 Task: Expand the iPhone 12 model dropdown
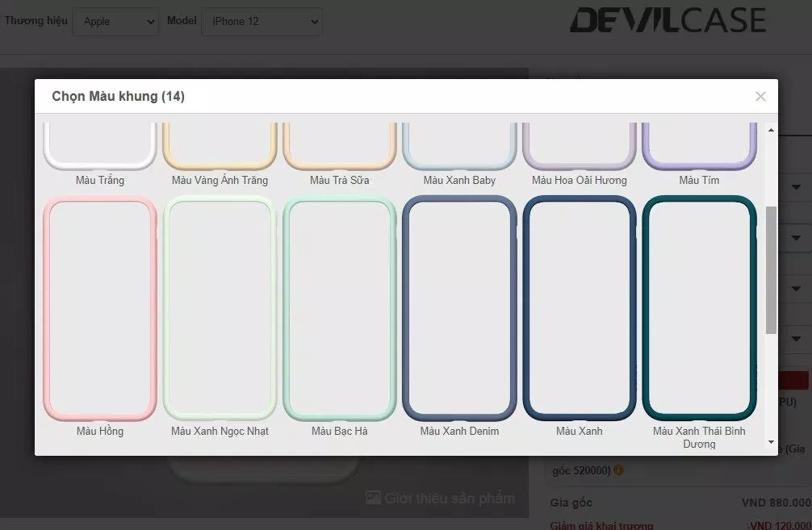coord(262,22)
